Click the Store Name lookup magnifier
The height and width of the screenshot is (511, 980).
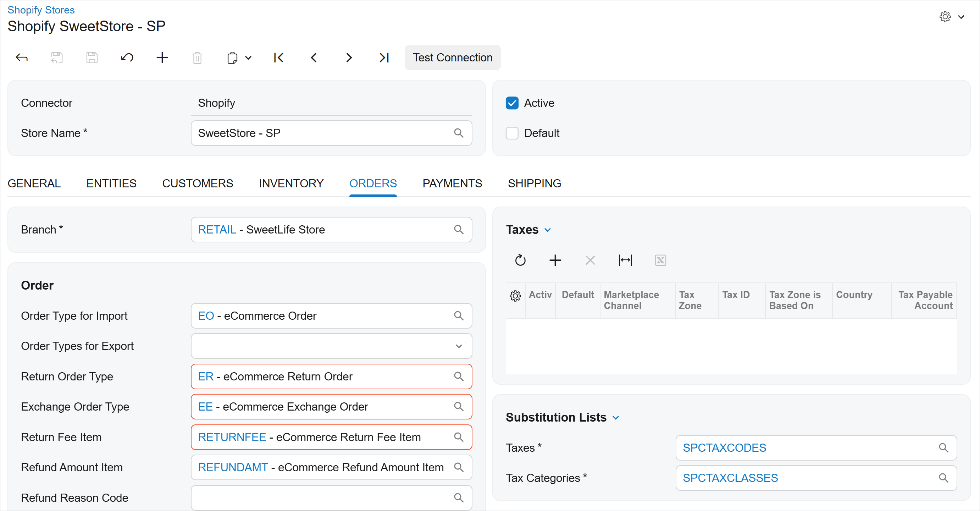pos(458,133)
